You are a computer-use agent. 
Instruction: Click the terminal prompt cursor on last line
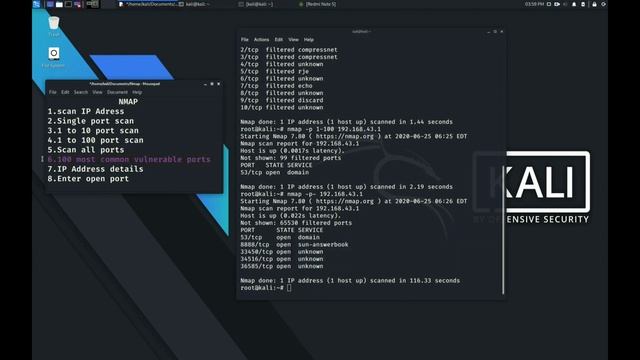289,288
